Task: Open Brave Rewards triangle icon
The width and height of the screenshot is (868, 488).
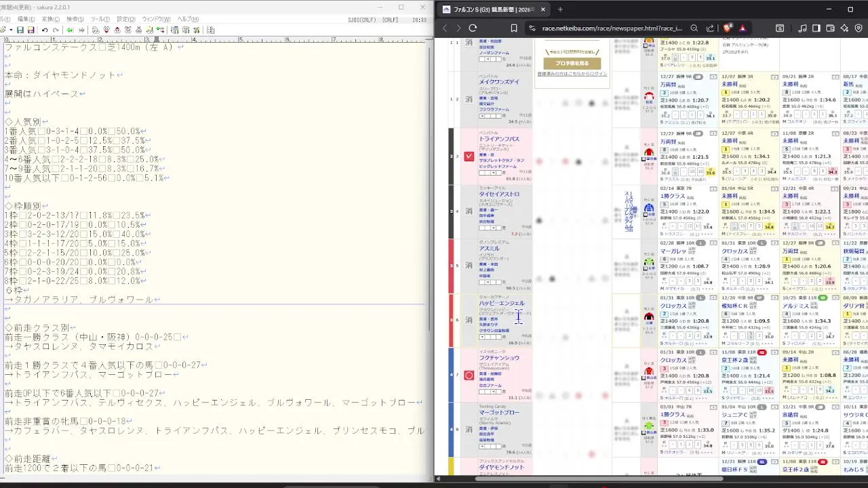Action: coord(743,28)
